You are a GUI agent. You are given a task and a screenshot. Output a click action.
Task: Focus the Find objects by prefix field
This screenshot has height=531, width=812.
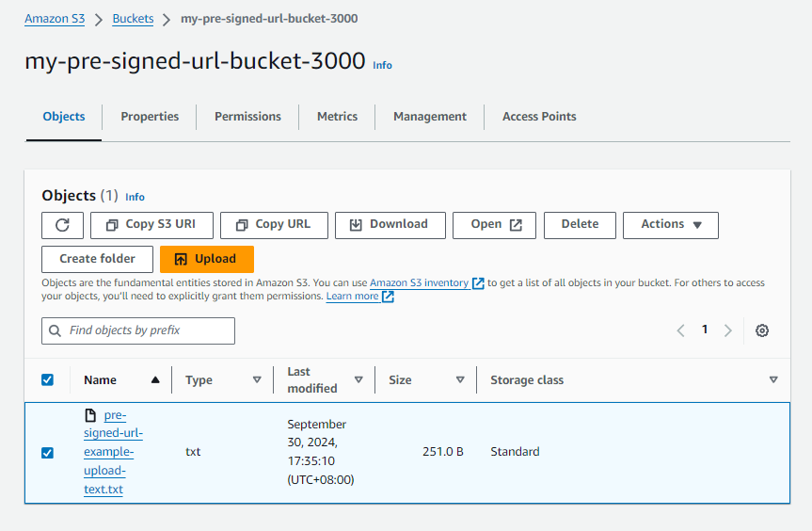[x=138, y=330]
